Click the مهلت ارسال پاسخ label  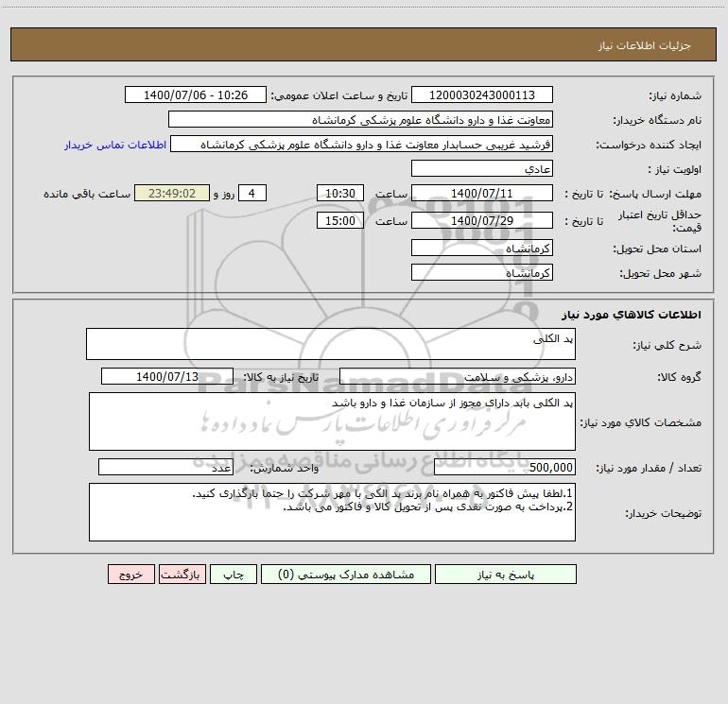(x=654, y=194)
